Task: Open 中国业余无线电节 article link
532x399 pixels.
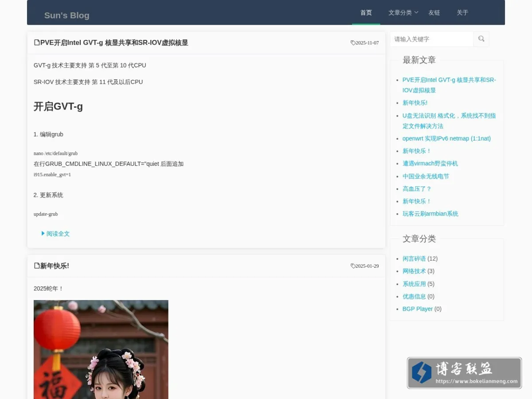Action: [426, 176]
